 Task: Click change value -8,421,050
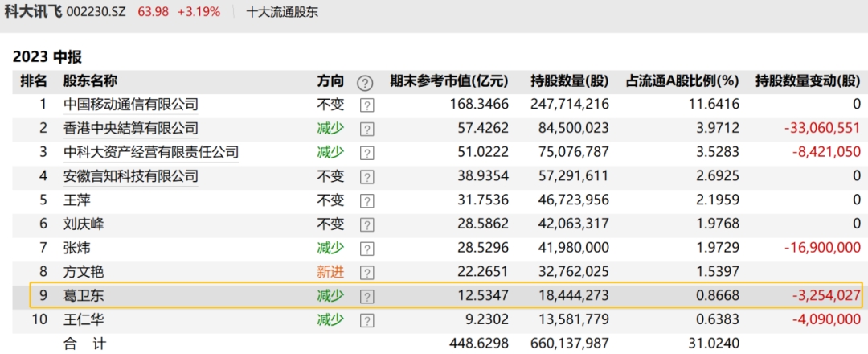click(826, 152)
